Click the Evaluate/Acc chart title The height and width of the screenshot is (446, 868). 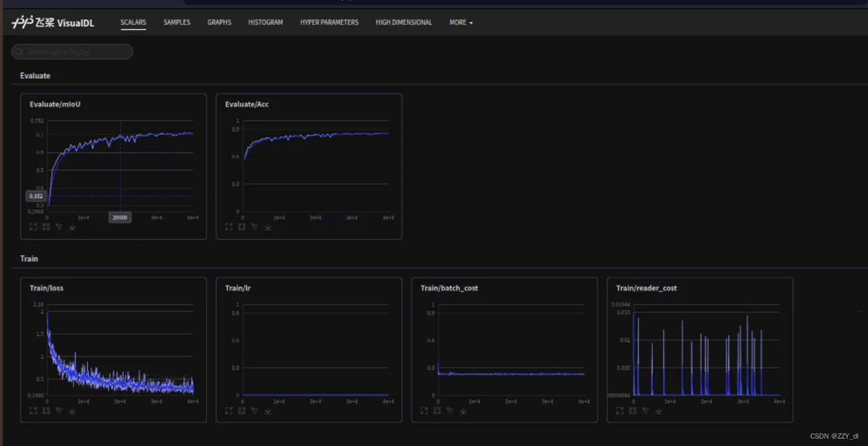pyautogui.click(x=247, y=104)
